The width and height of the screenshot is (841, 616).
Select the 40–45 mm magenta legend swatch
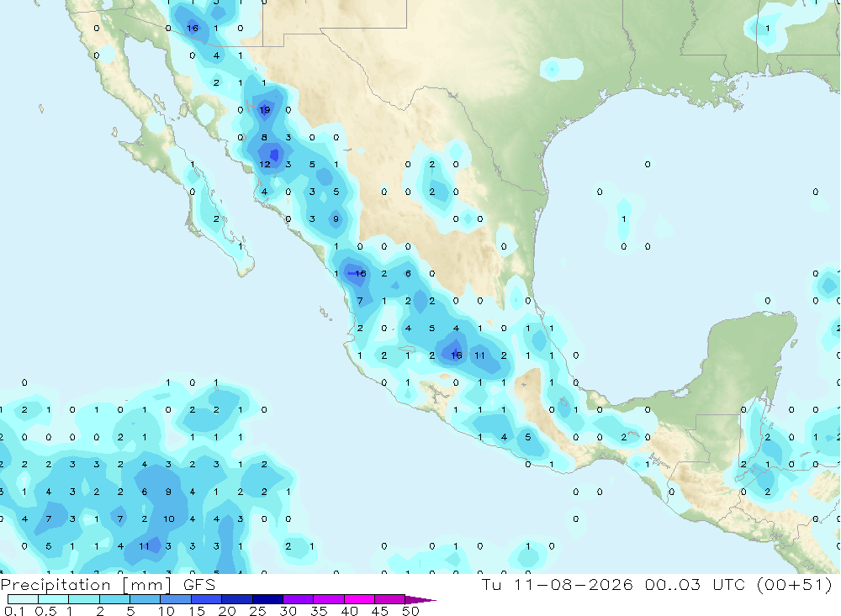click(359, 599)
